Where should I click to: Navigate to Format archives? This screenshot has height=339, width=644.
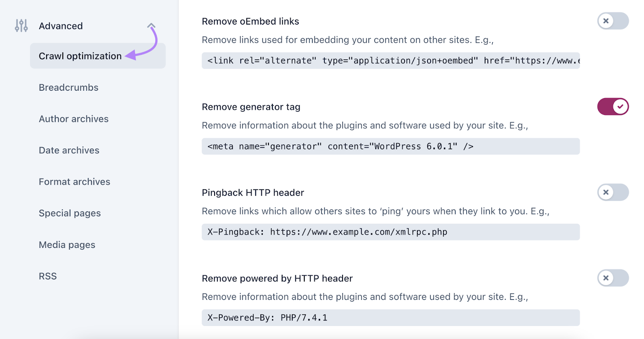coord(74,182)
